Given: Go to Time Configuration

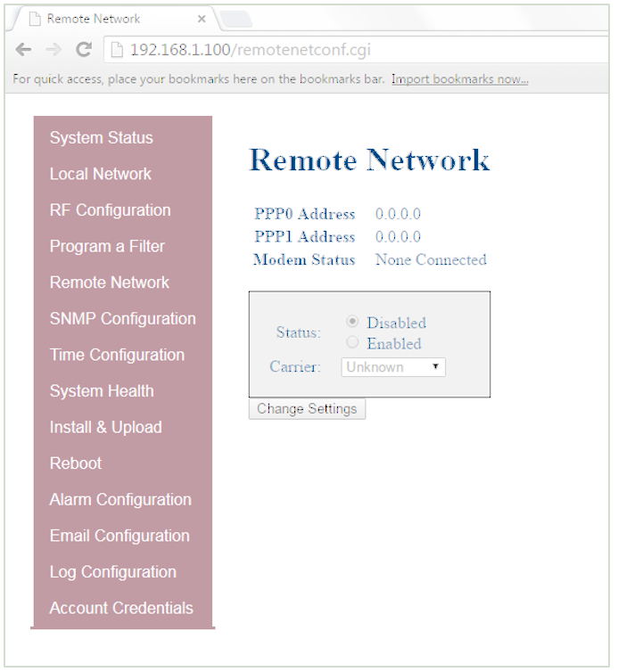Looking at the screenshot, I should tap(117, 355).
